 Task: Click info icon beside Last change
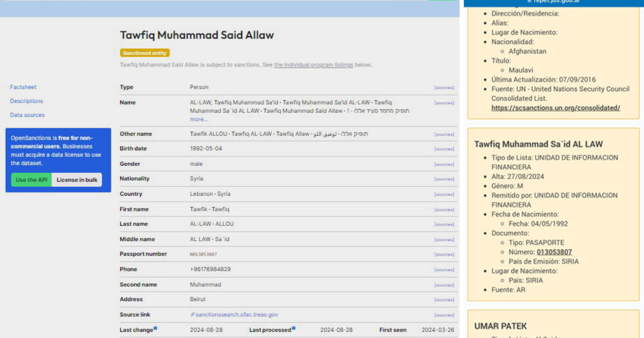click(x=156, y=328)
